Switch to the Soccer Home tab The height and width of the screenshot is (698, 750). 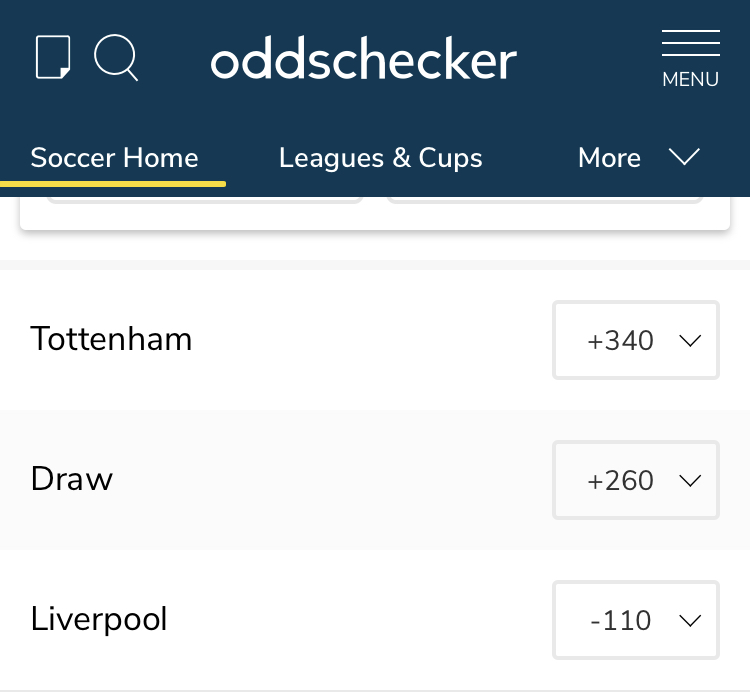coord(114,158)
